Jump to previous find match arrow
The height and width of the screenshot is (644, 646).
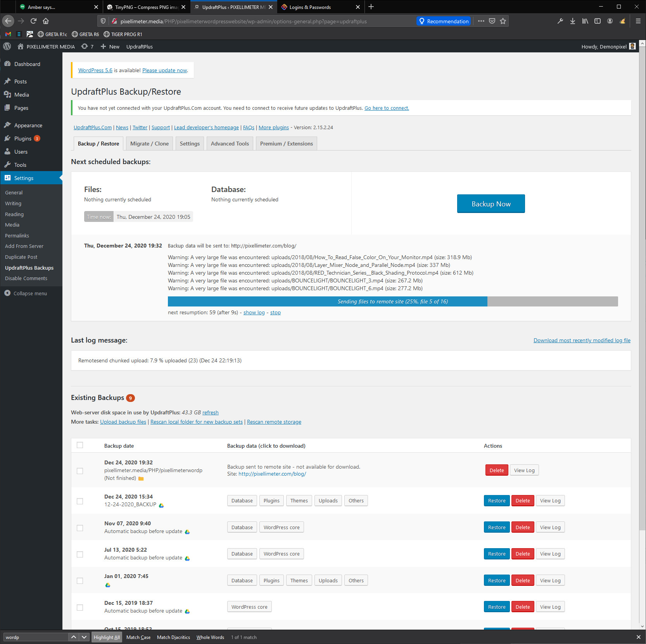click(73, 637)
